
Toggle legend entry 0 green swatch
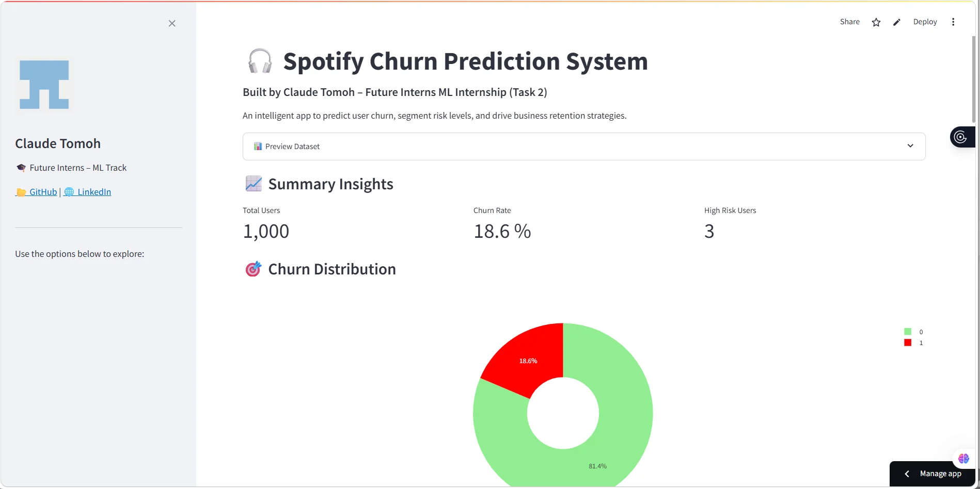tap(908, 332)
